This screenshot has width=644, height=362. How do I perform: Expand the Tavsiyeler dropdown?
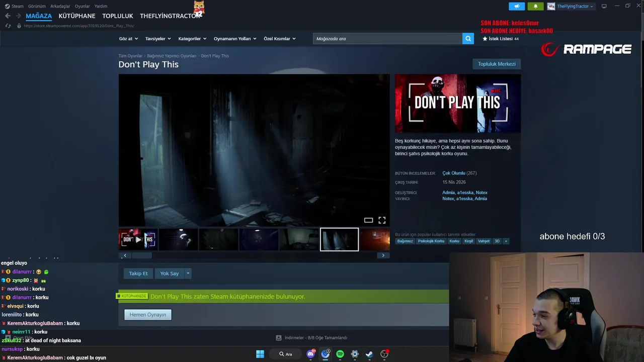158,39
